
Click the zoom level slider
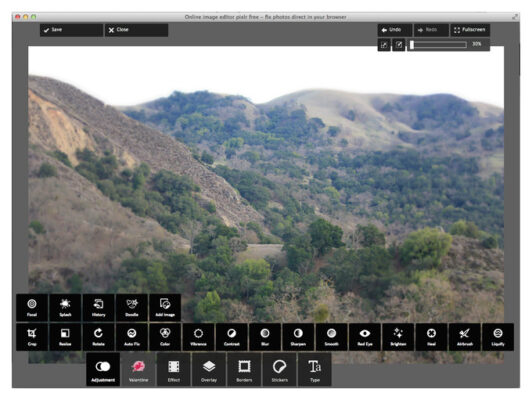438,45
